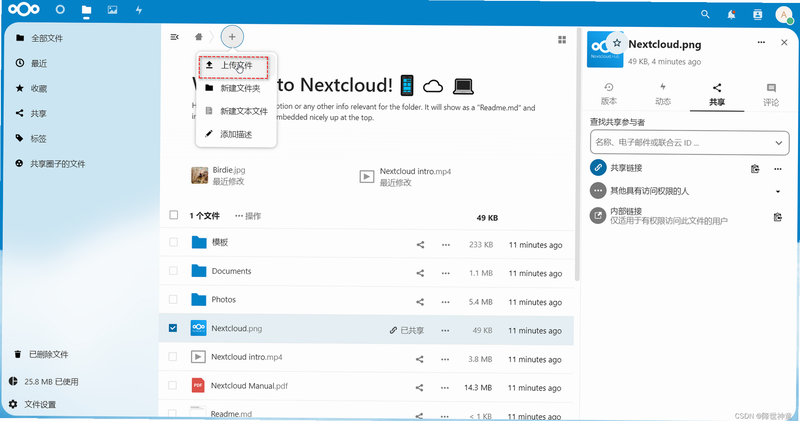Favorite Nextcloud.png with the star icon
The image size is (800, 421).
(617, 43)
